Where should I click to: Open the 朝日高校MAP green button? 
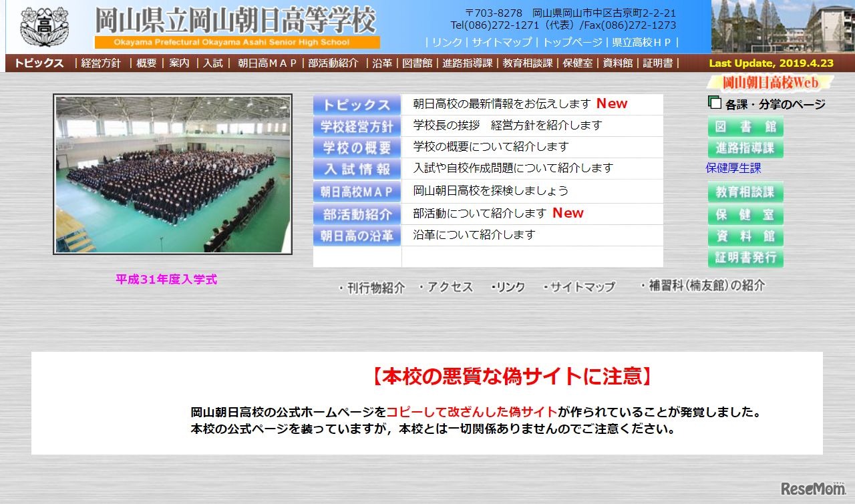coord(357,191)
